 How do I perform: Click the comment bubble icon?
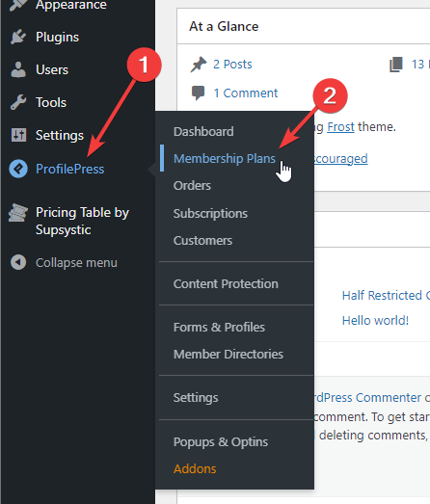pos(198,93)
